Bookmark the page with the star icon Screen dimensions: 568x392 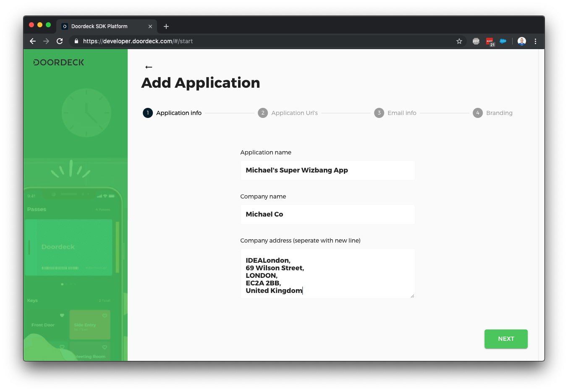tap(459, 41)
